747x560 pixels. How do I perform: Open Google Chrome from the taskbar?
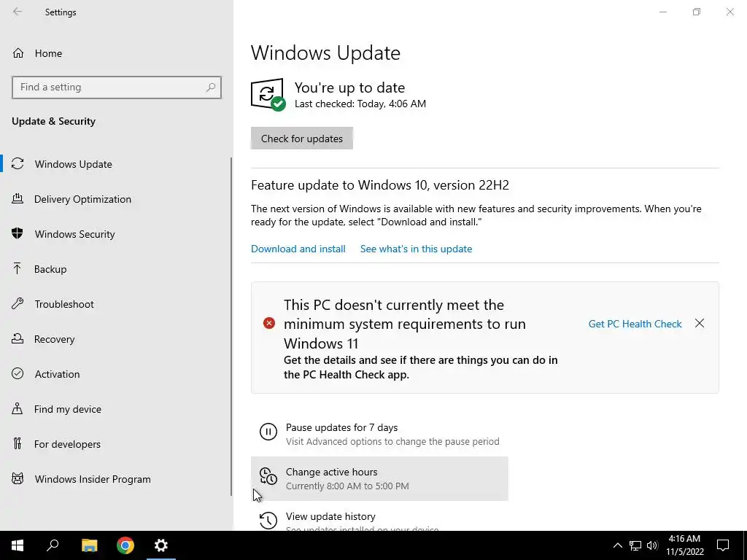pos(125,545)
